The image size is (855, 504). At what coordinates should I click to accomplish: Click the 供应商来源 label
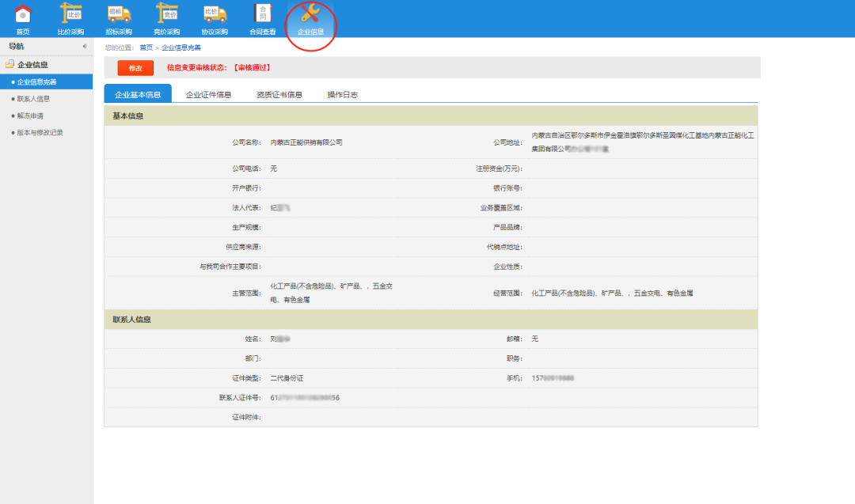click(243, 247)
